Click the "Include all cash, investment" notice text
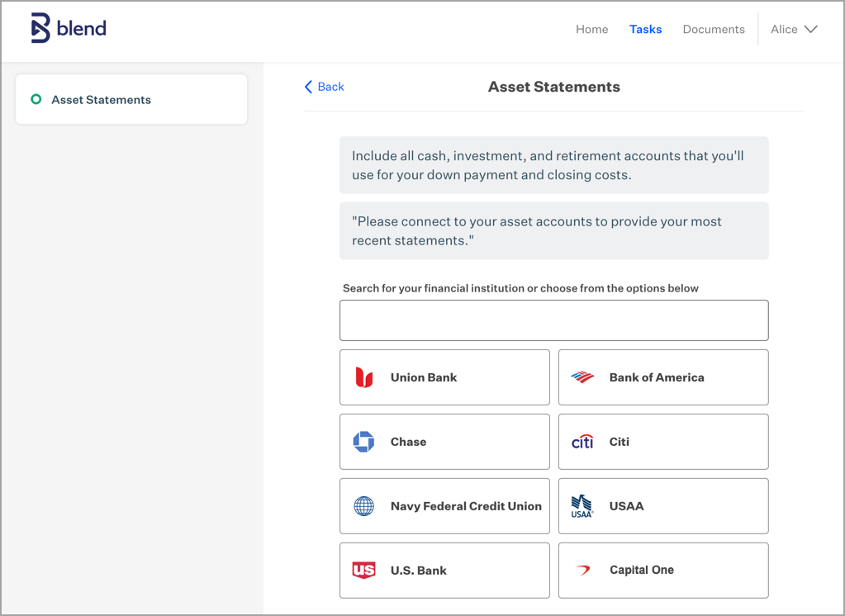The height and width of the screenshot is (616, 845). point(548,165)
